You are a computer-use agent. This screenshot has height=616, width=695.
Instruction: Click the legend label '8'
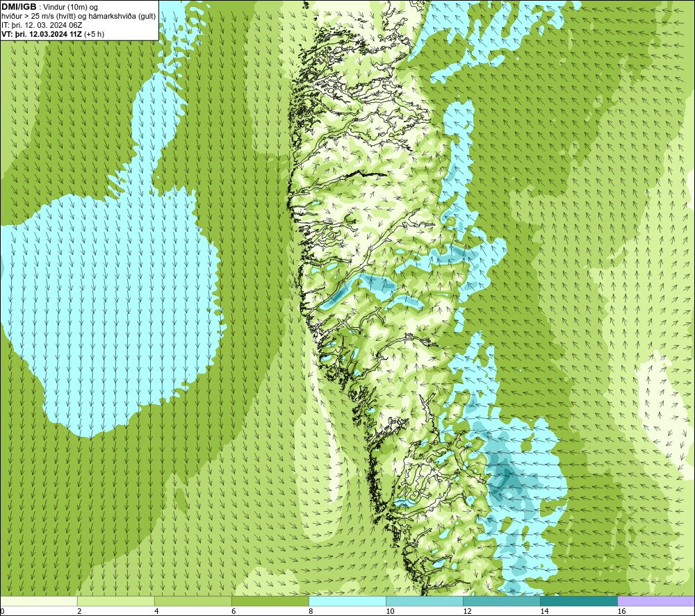click(311, 612)
